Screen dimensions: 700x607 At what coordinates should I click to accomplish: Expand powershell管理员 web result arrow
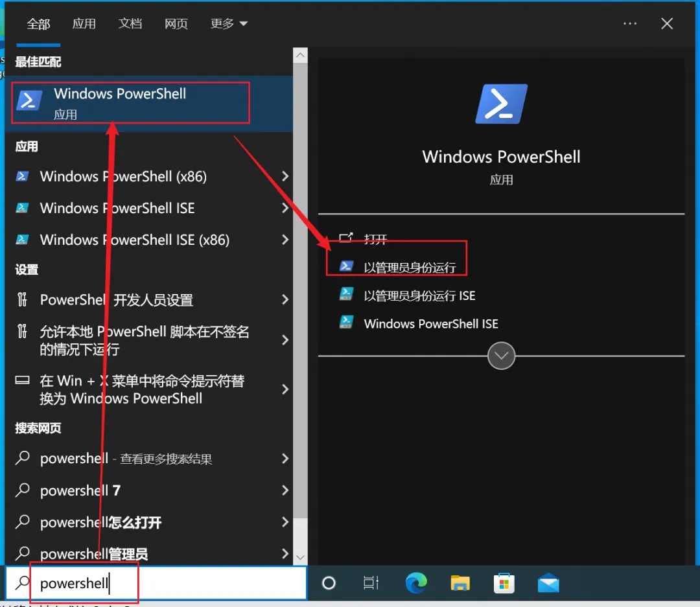tap(285, 553)
